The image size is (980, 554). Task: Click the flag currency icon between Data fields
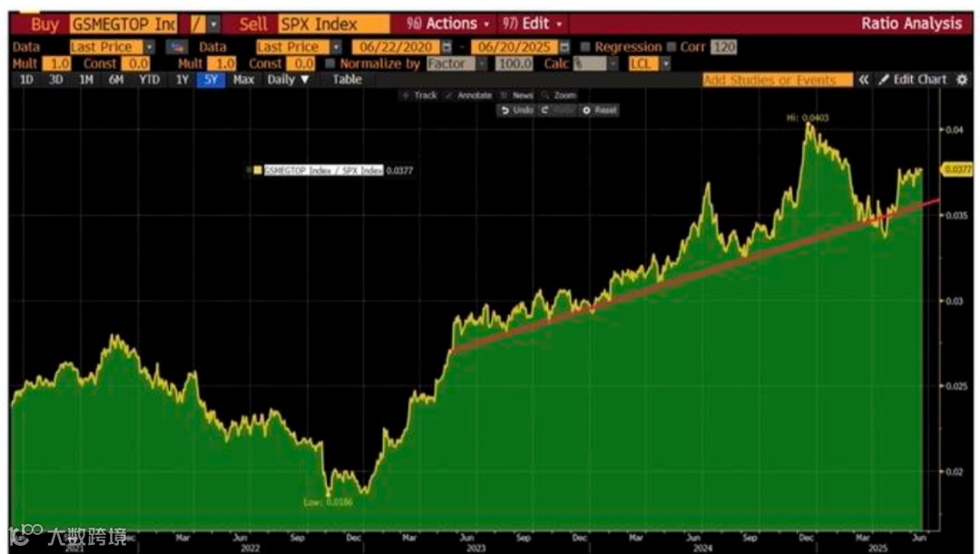177,47
